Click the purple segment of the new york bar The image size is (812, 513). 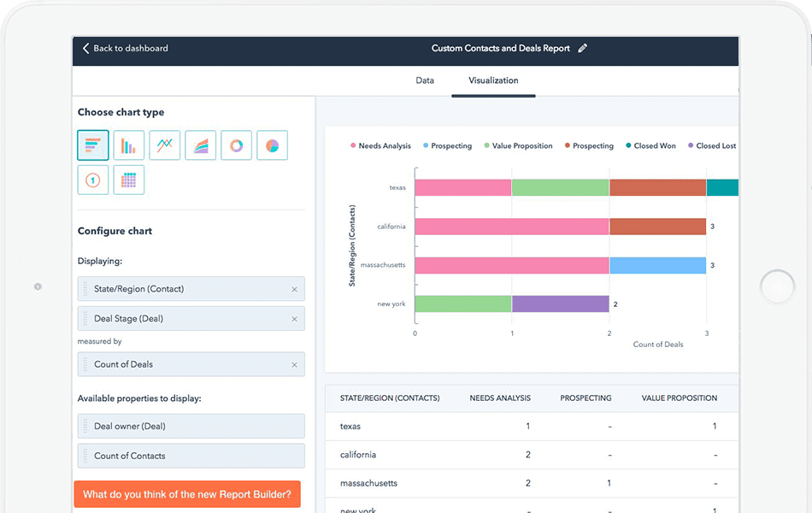point(560,304)
